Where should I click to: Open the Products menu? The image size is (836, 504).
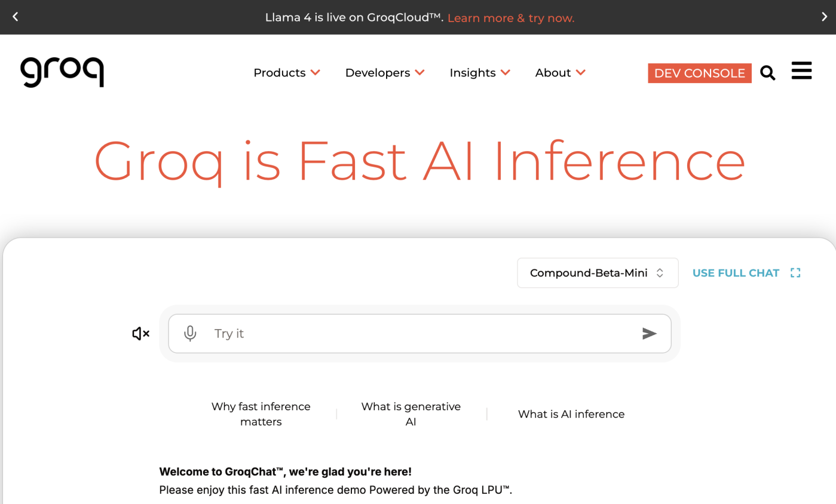click(287, 73)
